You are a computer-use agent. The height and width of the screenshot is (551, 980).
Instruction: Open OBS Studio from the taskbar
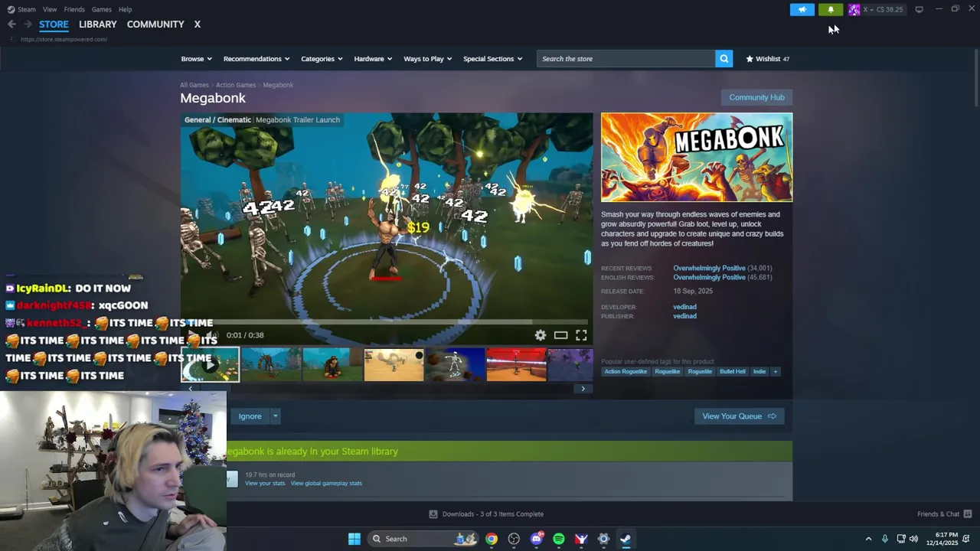pyautogui.click(x=514, y=539)
